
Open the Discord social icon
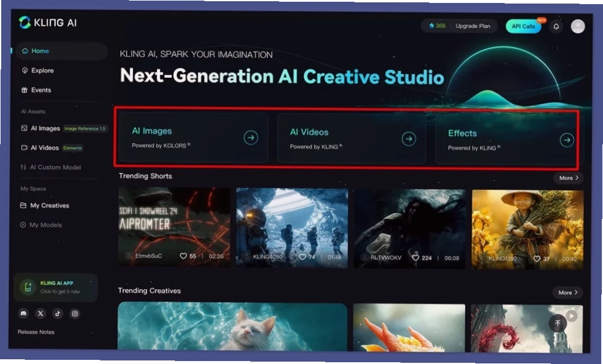coord(24,313)
